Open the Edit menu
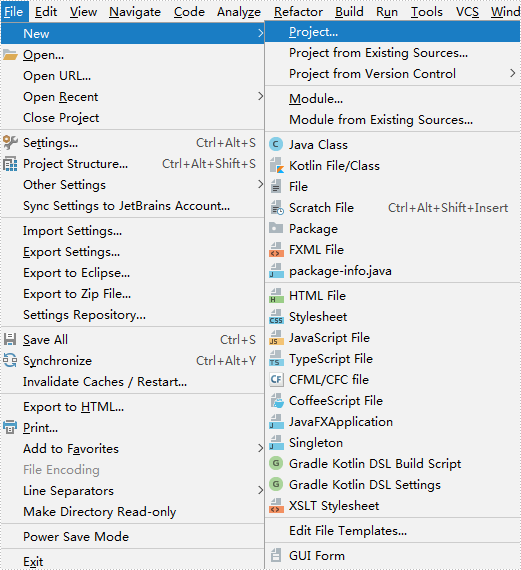Viewport: 521px width, 570px height. [x=46, y=12]
